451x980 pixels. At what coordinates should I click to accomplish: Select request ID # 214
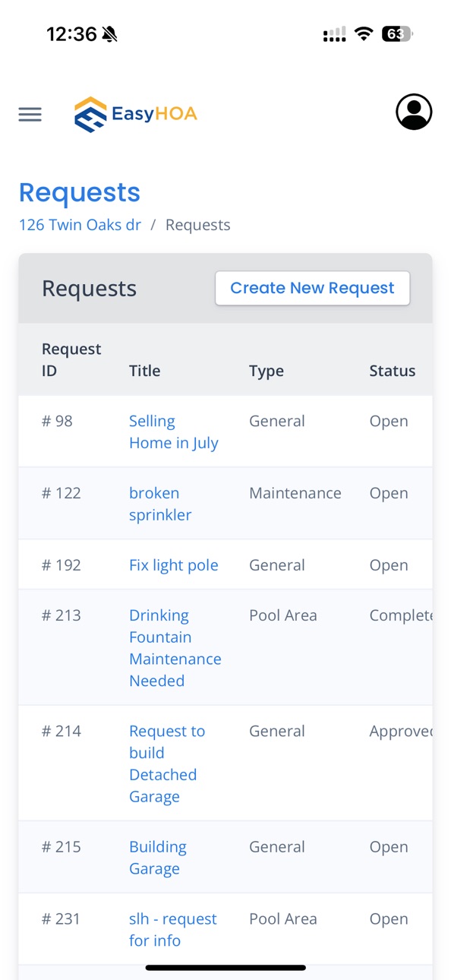click(x=61, y=731)
